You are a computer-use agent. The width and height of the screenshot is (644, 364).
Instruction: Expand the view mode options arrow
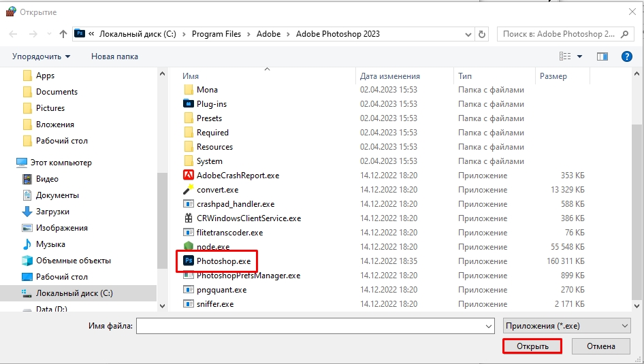(580, 56)
